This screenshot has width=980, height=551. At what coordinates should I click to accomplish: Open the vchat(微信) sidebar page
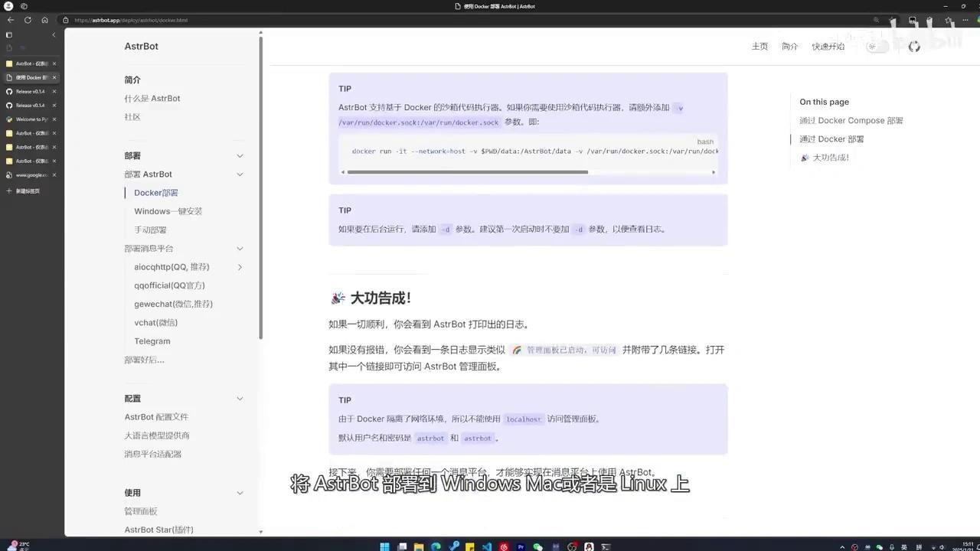(155, 322)
